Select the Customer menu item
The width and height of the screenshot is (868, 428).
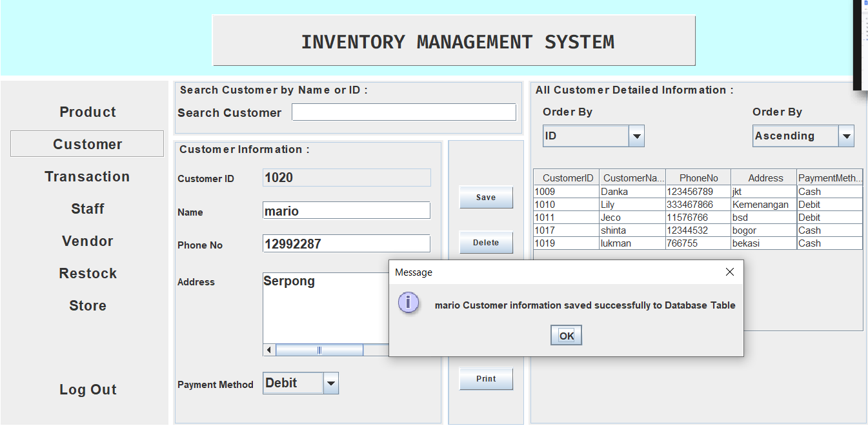point(88,144)
